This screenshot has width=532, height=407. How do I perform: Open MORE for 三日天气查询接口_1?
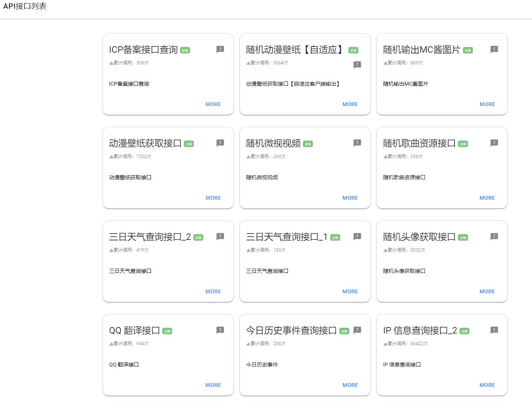350,291
